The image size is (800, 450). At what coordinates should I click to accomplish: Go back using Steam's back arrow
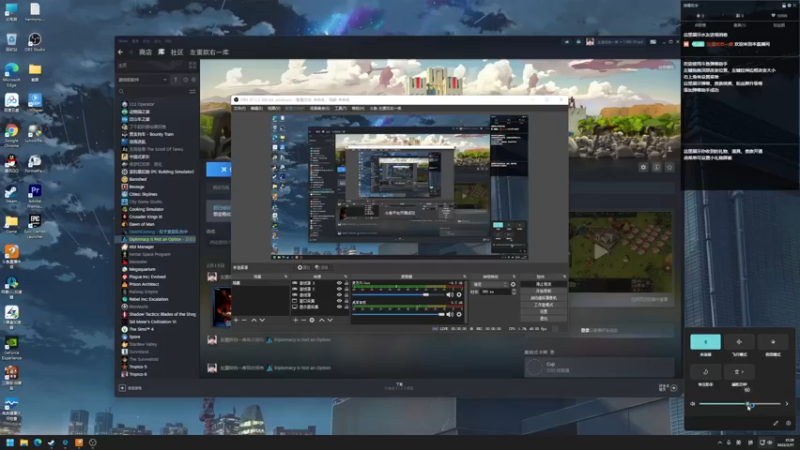point(120,52)
